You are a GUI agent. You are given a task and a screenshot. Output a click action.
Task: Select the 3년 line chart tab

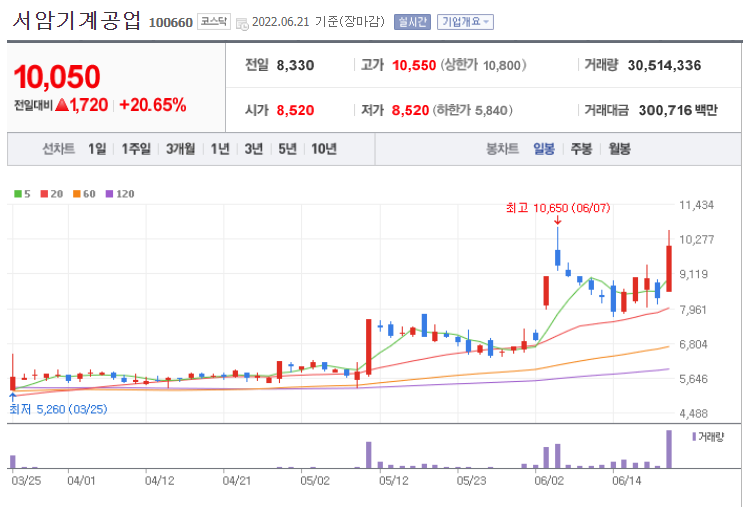254,149
